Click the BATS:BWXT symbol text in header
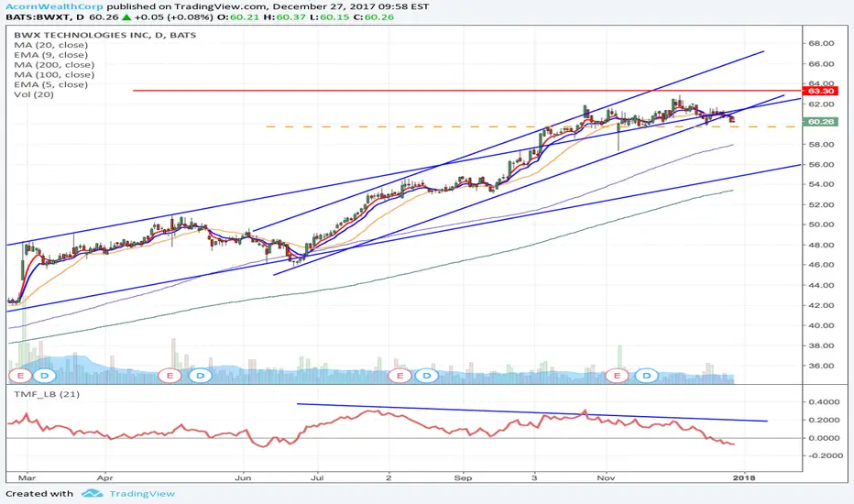The image size is (854, 504). coord(38,16)
